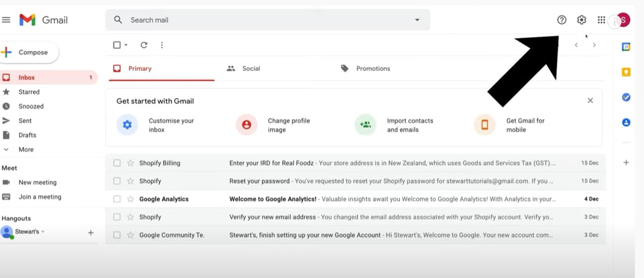The width and height of the screenshot is (644, 278).
Task: Tick the select-all checkbox in toolbar
Action: (117, 45)
